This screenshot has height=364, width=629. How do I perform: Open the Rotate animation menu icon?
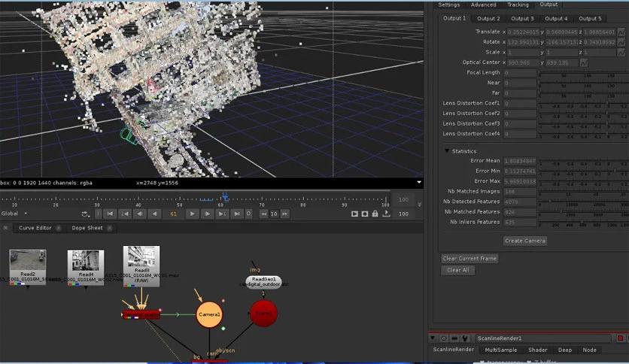tap(621, 41)
